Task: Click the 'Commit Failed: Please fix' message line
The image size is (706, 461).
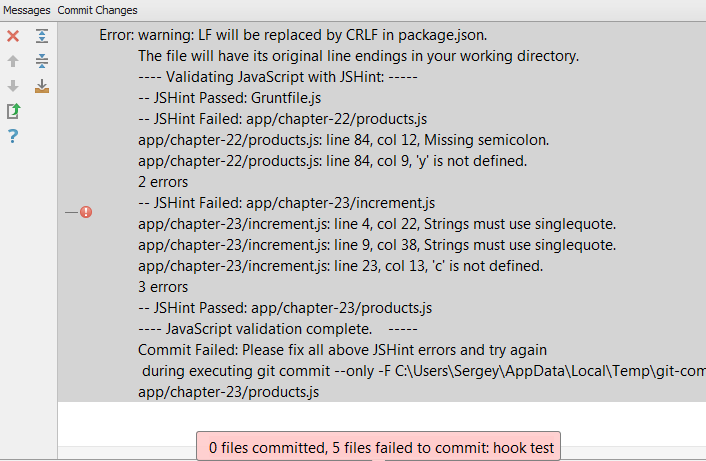Action: click(x=342, y=350)
